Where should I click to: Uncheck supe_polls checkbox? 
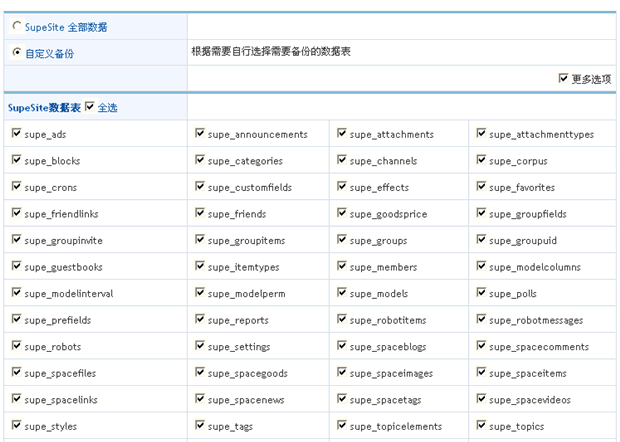[481, 292]
